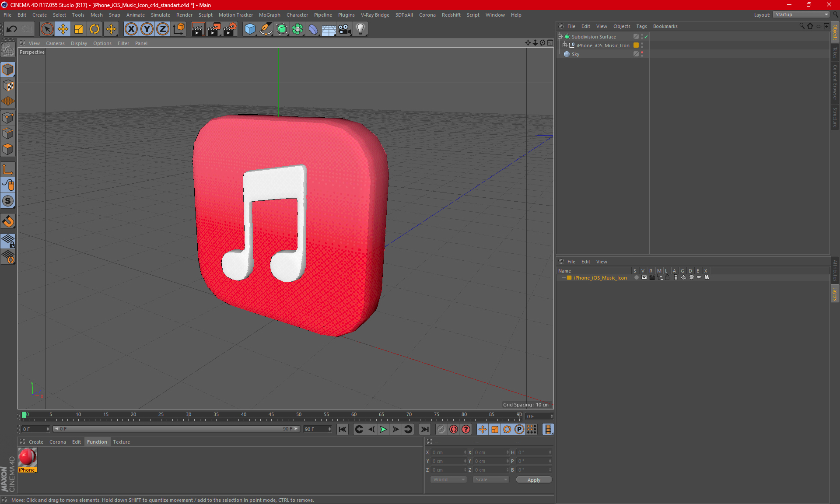Click the Apply button
Screen dimensions: 840x504
tap(534, 480)
